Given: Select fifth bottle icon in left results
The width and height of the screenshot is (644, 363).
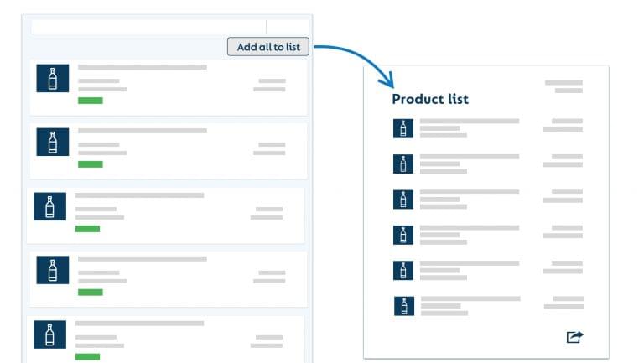Looking at the screenshot, I should point(49,334).
